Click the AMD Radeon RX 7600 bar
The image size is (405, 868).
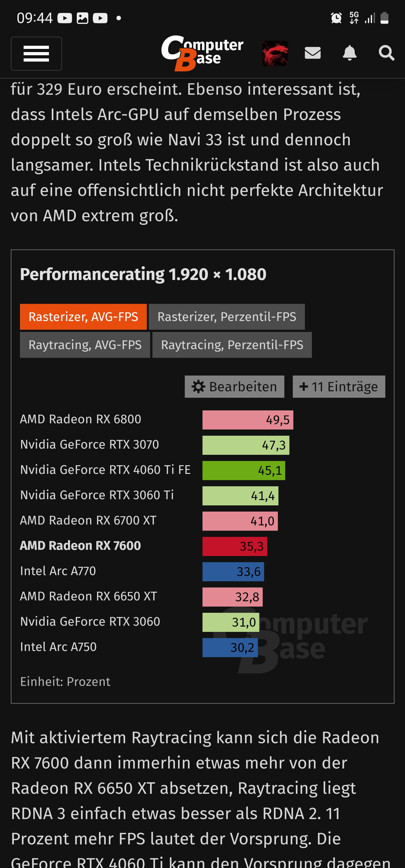coord(235,546)
